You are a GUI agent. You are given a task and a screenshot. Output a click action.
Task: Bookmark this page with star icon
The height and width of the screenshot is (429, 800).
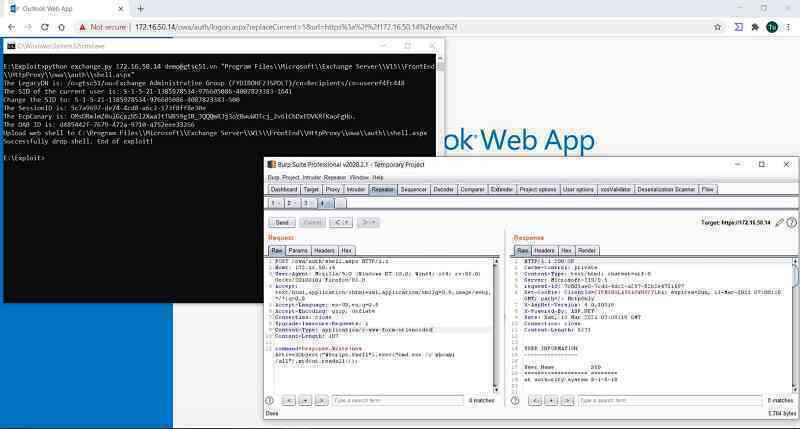(x=717, y=27)
